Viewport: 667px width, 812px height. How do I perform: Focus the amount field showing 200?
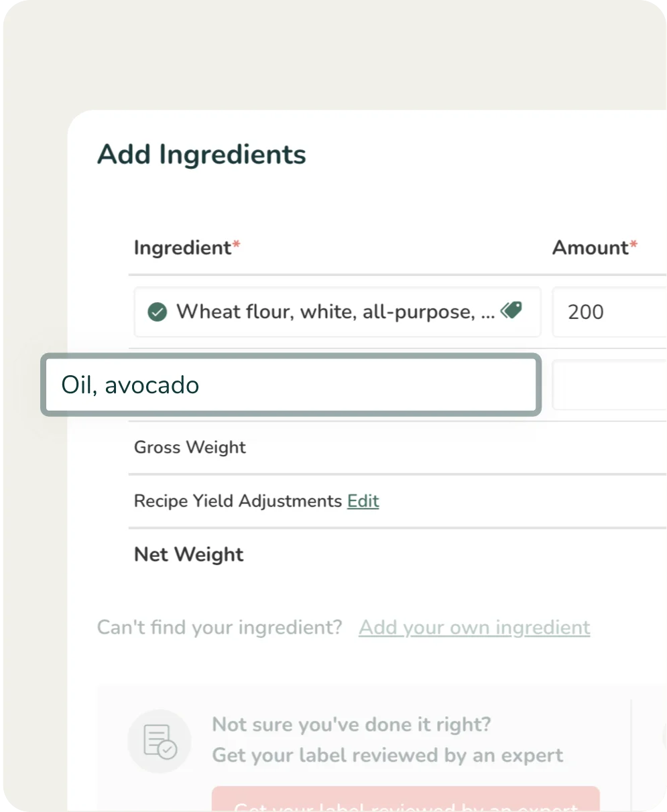click(609, 312)
